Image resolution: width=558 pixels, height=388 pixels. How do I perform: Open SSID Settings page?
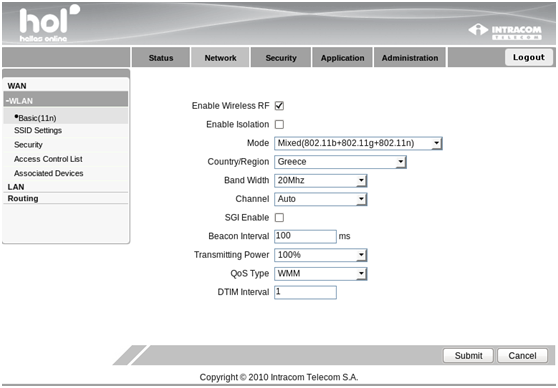(x=38, y=130)
